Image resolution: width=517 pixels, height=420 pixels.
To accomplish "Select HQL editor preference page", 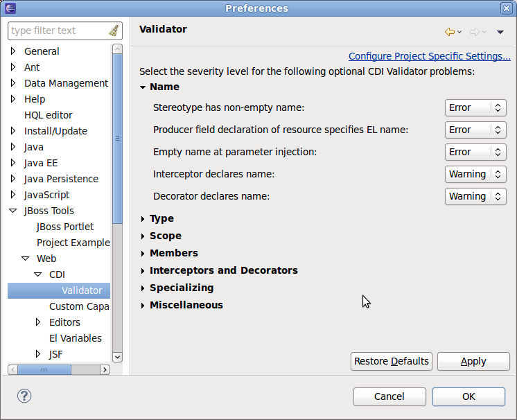I will 48,115.
